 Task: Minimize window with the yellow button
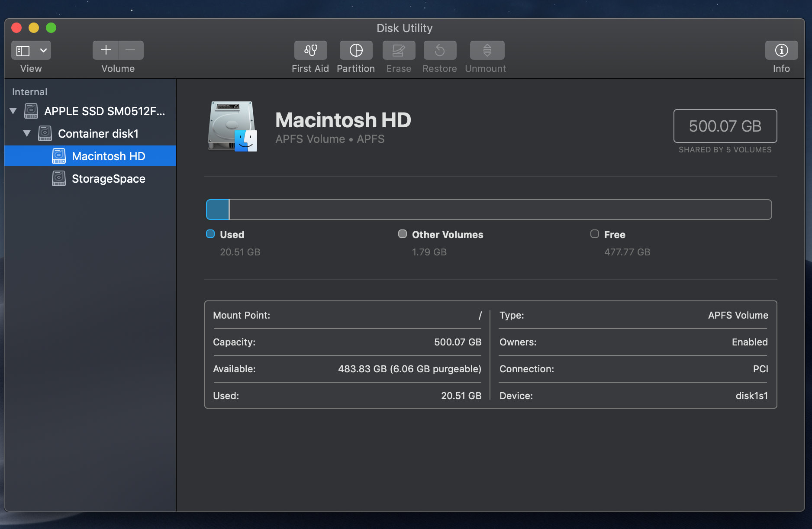tap(34, 28)
